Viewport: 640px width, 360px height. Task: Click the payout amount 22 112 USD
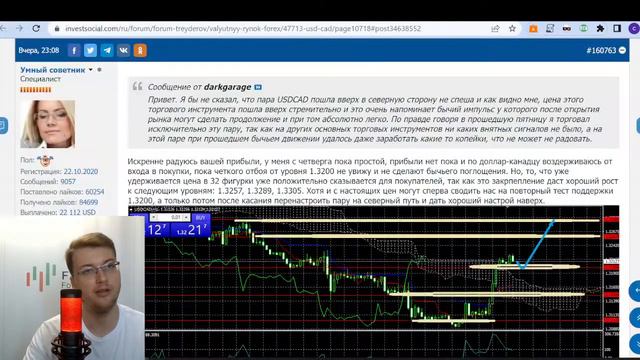[x=78, y=212]
